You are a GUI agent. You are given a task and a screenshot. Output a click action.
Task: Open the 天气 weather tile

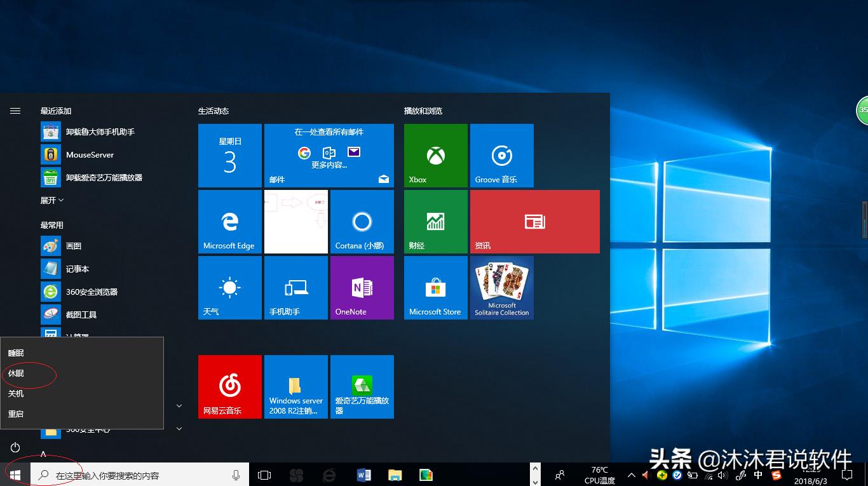(x=229, y=287)
